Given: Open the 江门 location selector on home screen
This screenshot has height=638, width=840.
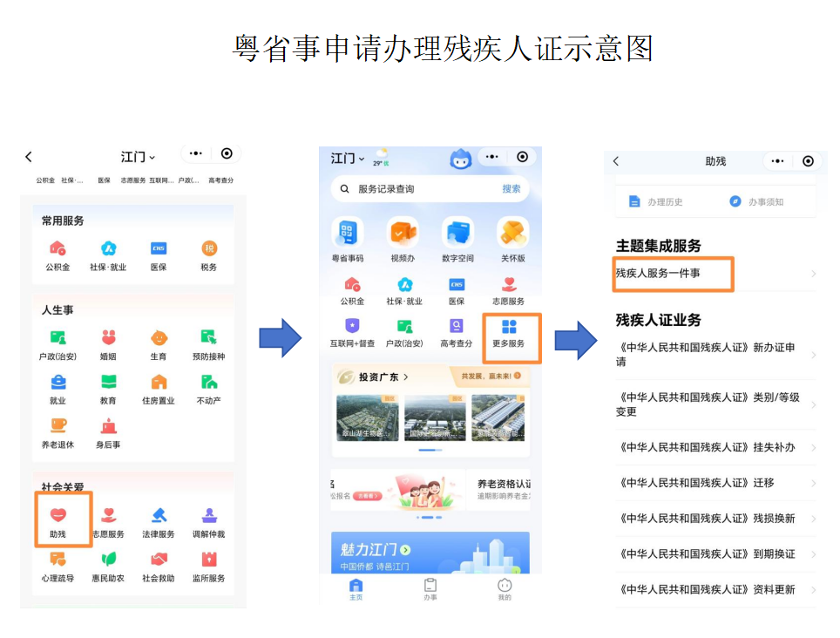Looking at the screenshot, I should pyautogui.click(x=348, y=159).
